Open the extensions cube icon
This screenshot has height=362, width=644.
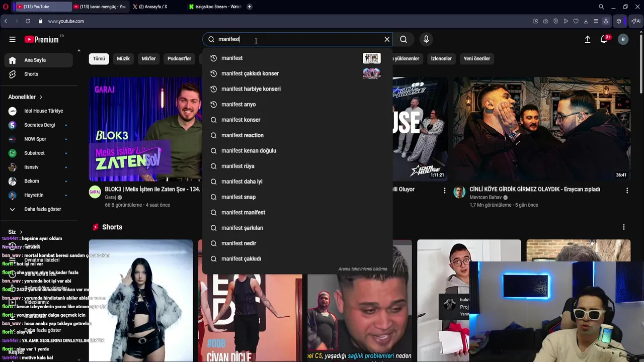(619, 21)
